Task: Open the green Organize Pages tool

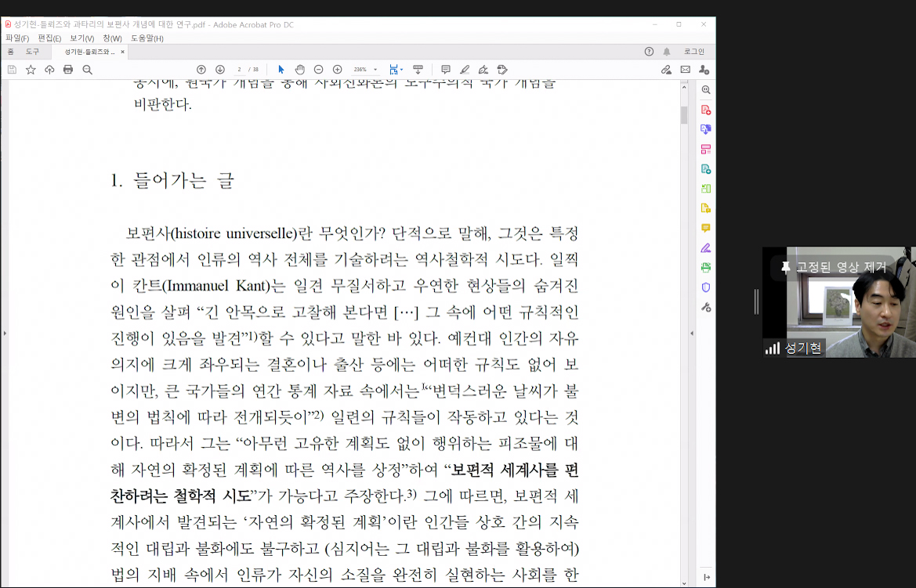Action: coord(706,189)
